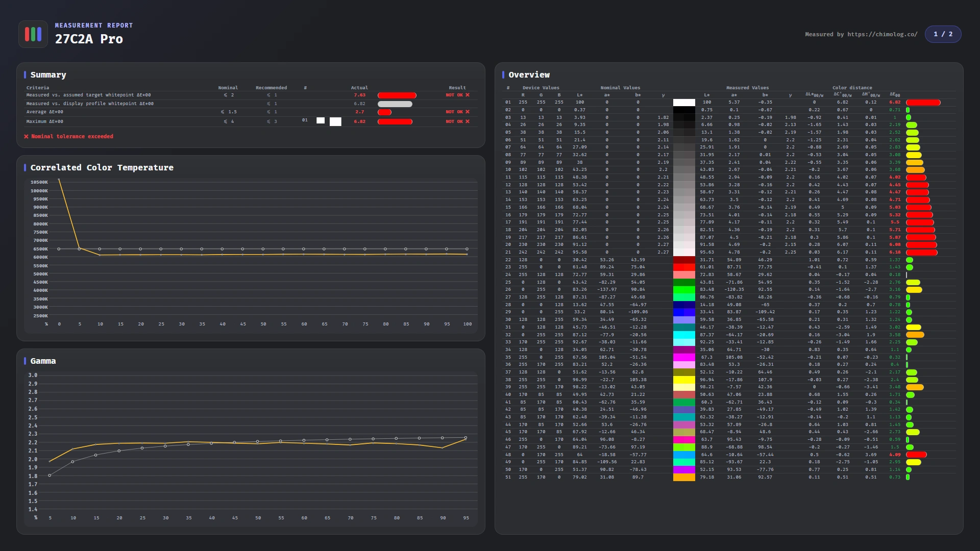Click the pure blue swatch in Overview row 29
The image size is (980, 551).
click(x=684, y=312)
